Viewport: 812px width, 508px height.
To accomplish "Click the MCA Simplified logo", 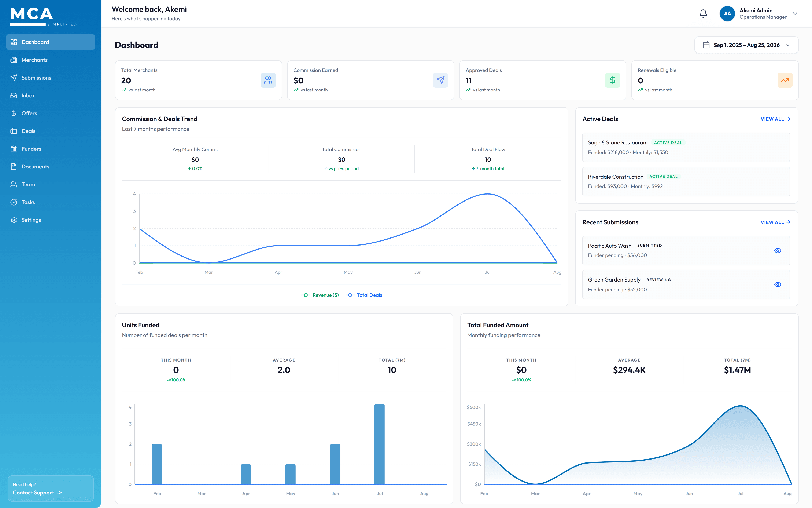I will pyautogui.click(x=44, y=17).
